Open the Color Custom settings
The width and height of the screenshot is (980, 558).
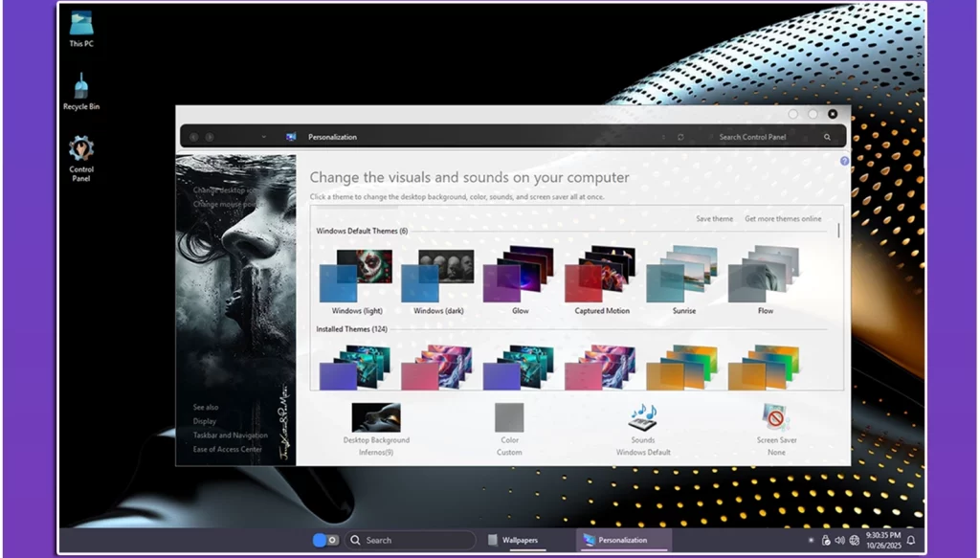click(x=508, y=421)
